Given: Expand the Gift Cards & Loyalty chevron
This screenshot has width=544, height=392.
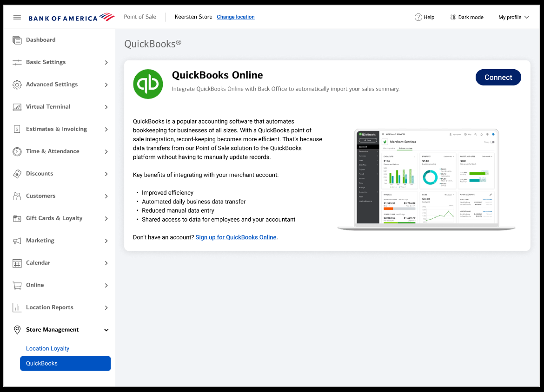Looking at the screenshot, I should tap(106, 218).
